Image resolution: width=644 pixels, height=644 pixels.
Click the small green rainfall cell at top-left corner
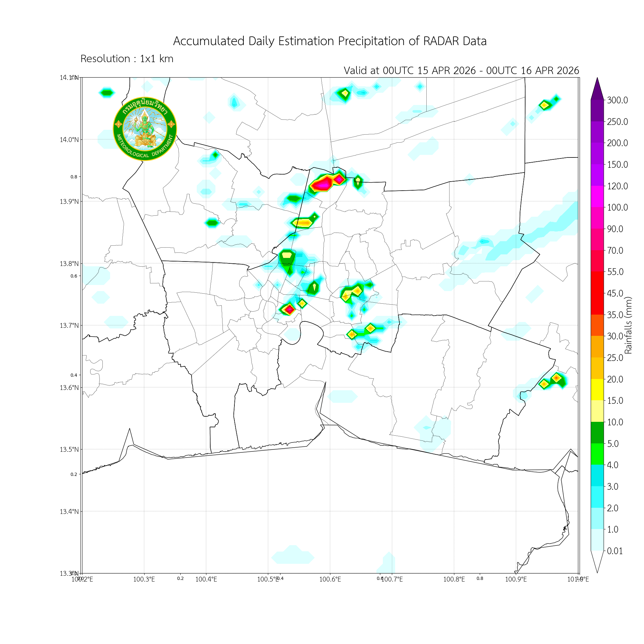[107, 93]
